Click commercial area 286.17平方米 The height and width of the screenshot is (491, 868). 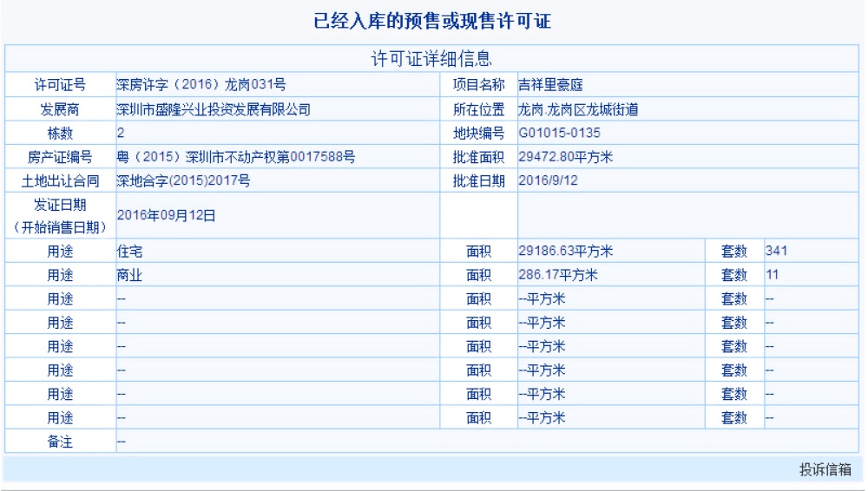[x=558, y=275]
